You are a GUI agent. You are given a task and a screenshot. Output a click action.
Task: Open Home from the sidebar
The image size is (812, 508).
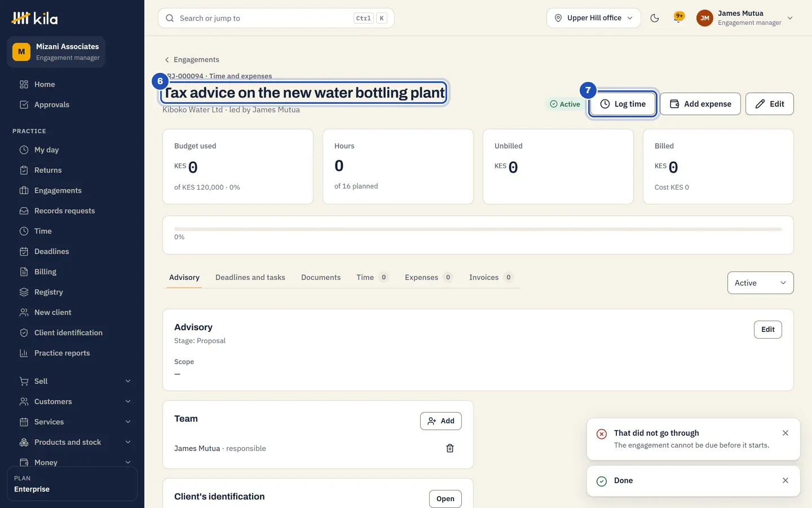(x=72, y=84)
